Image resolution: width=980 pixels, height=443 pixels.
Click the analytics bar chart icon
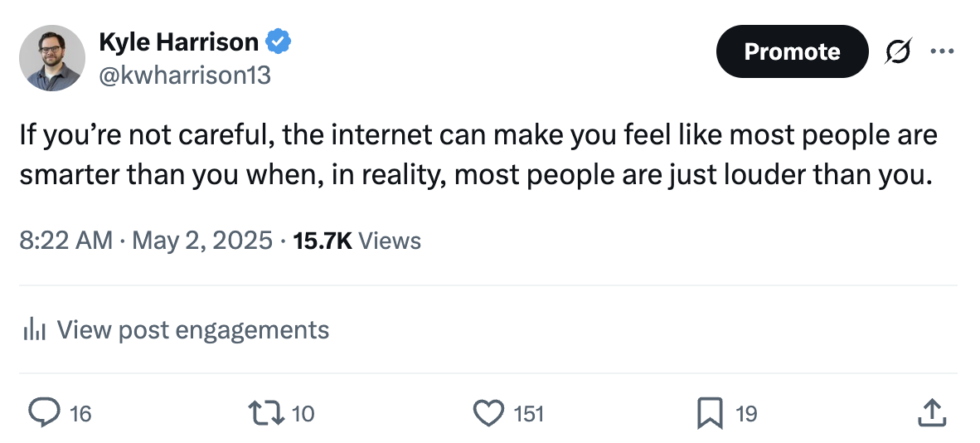click(34, 330)
